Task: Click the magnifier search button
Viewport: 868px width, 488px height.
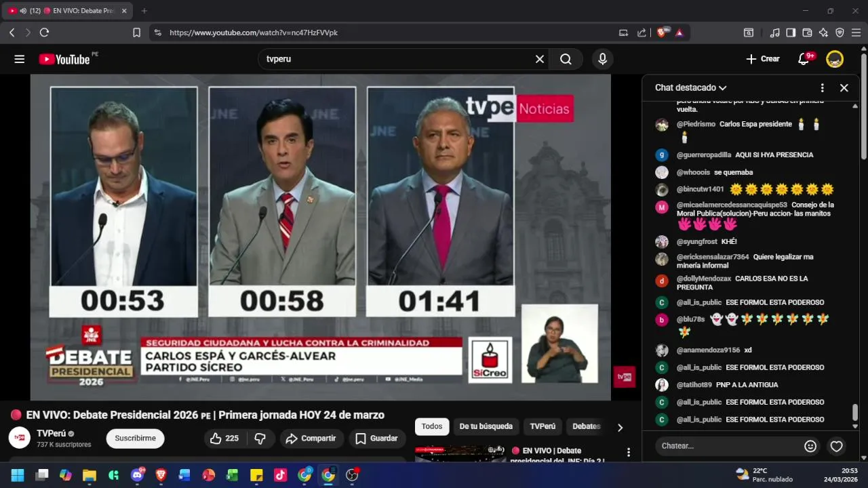Action: (x=566, y=59)
